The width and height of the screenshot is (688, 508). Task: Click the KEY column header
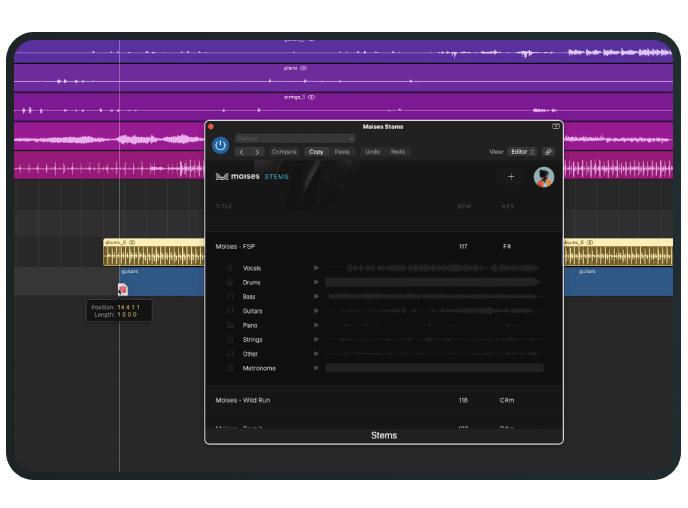point(508,206)
